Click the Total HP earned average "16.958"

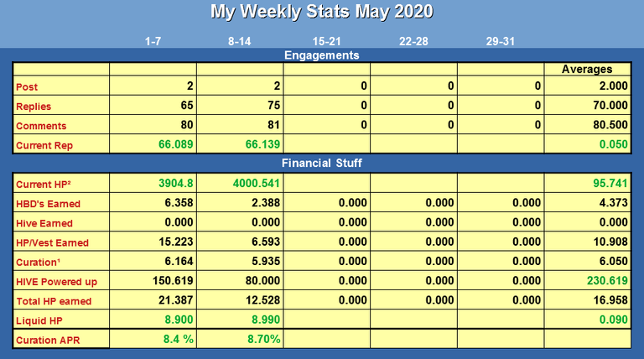pos(610,300)
